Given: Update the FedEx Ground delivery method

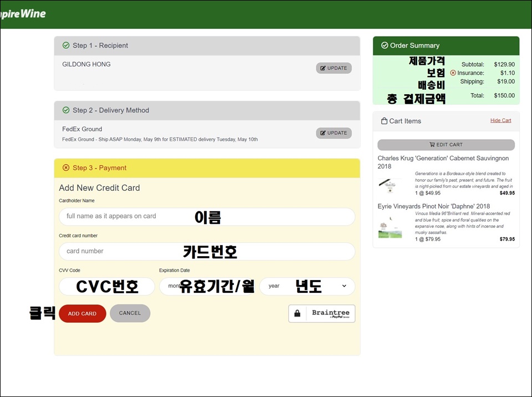Looking at the screenshot, I should tap(334, 133).
